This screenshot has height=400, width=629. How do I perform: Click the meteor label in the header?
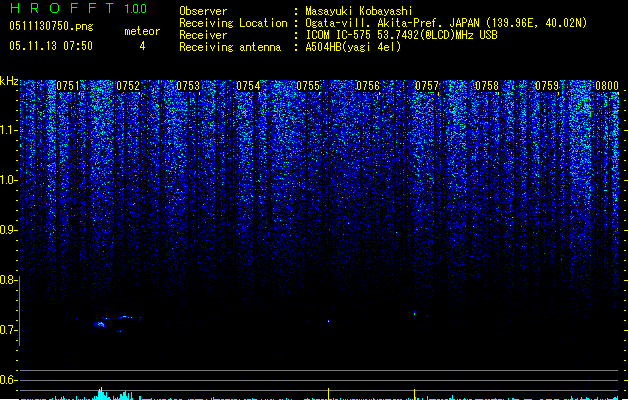(142, 31)
